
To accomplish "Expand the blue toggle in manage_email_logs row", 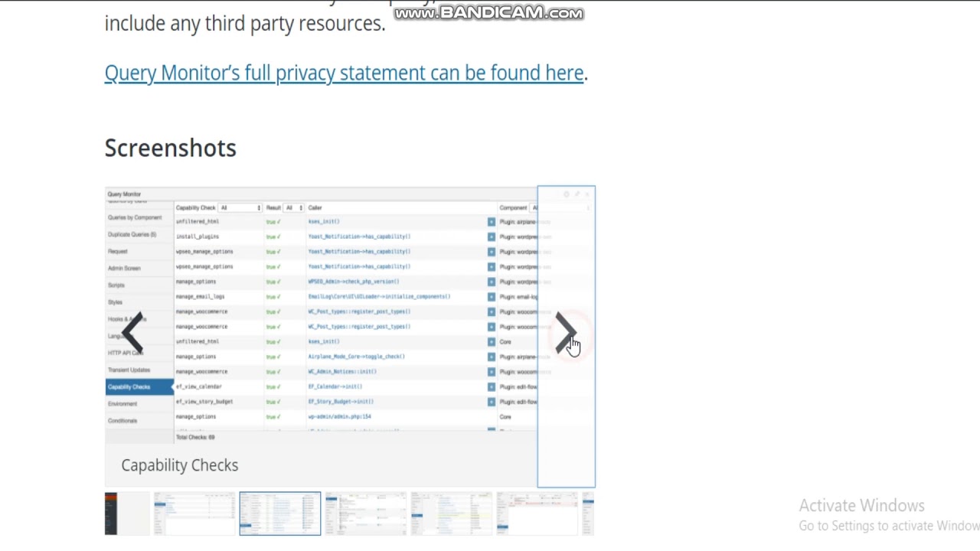I will [x=492, y=296].
